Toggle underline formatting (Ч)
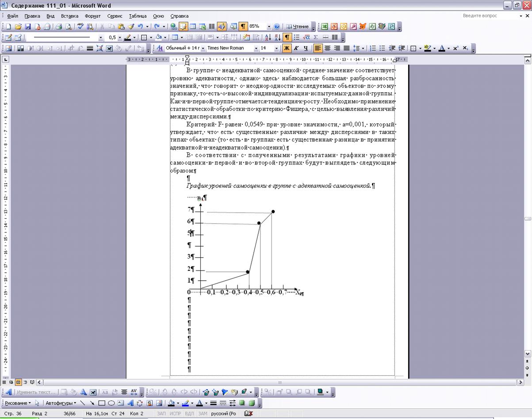This screenshot has width=532, height=419. pyautogui.click(x=306, y=48)
